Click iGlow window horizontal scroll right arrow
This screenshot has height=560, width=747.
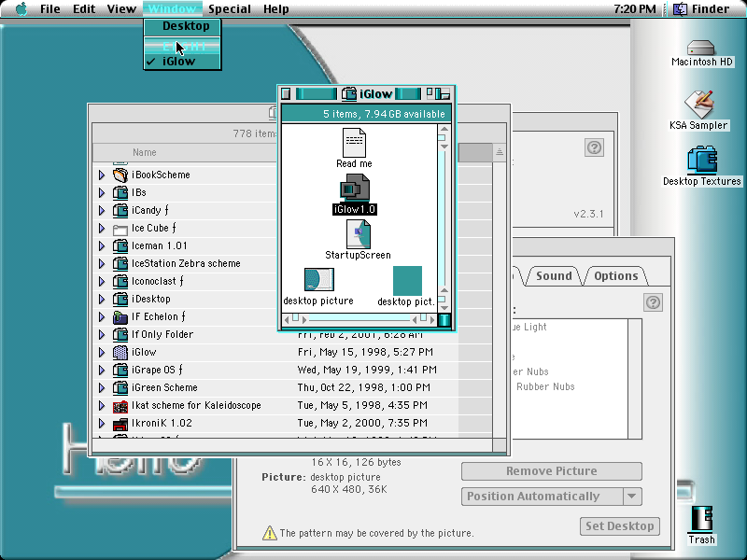click(x=431, y=319)
